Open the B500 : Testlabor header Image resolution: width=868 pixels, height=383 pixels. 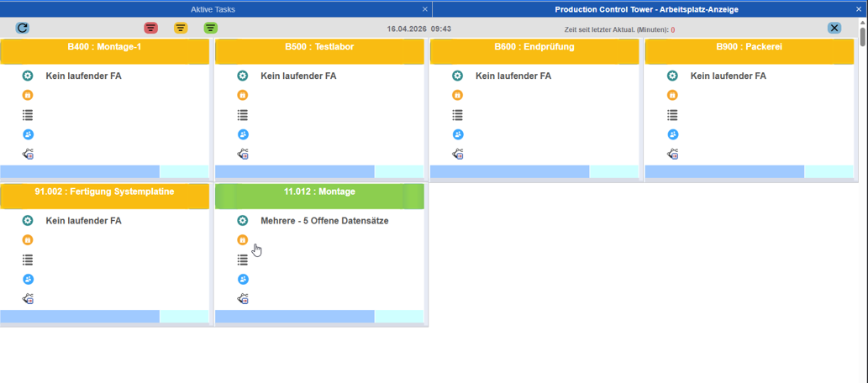(319, 51)
